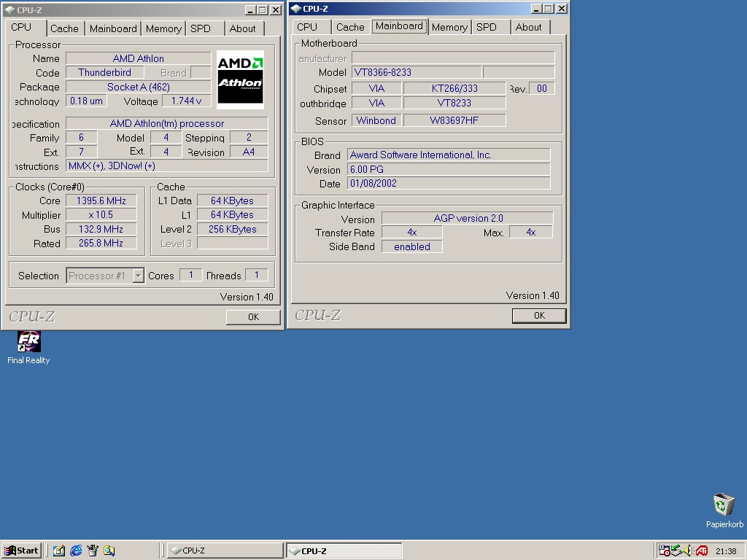747x560 pixels.
Task: Launch the paint brushes cup quick launch icon
Action: (x=93, y=551)
